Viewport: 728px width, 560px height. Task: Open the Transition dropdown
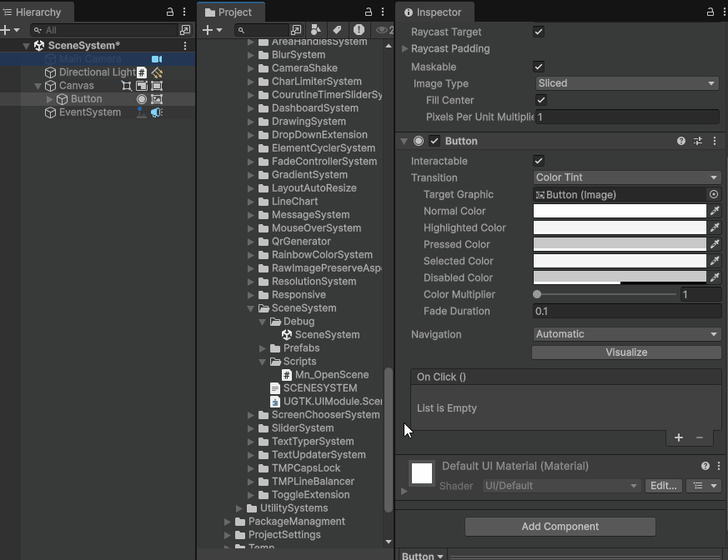click(x=626, y=177)
